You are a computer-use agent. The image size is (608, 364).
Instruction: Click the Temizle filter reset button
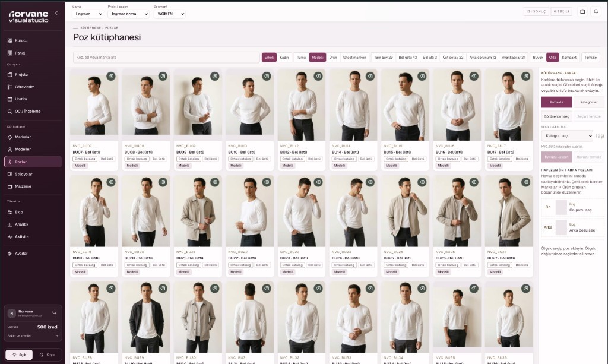point(591,58)
